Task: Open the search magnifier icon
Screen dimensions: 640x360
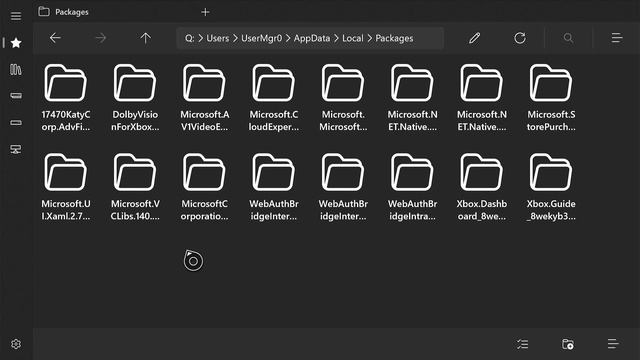Action: click(x=568, y=38)
